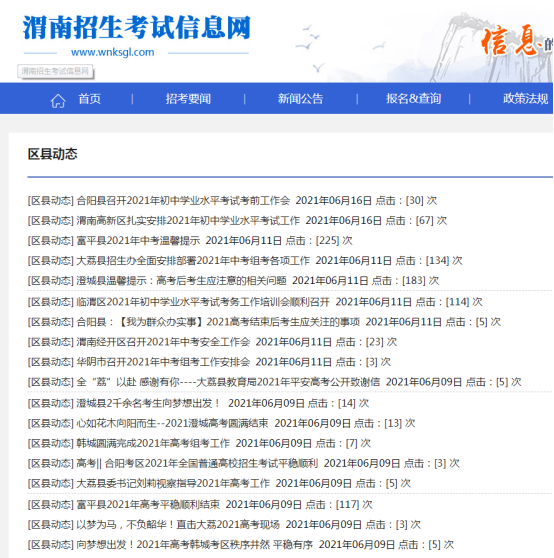554x558 pixels.
Task: Visit www.wnksgl.com URL under the logo
Action: coord(112,52)
